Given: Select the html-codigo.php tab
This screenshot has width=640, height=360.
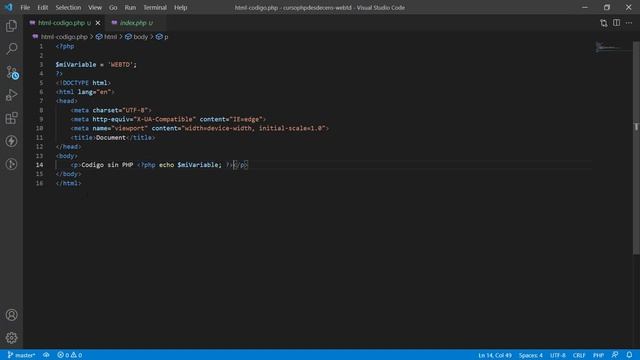Looking at the screenshot, I should tap(64, 23).
